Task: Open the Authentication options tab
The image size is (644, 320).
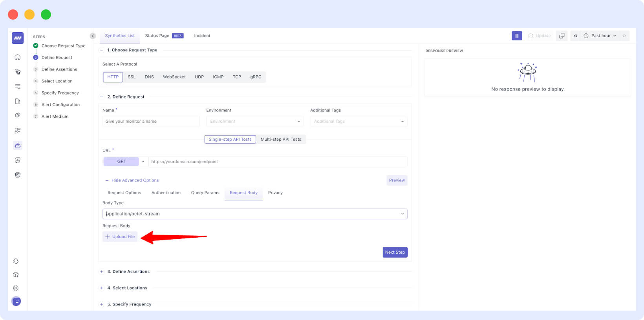Action: click(166, 193)
